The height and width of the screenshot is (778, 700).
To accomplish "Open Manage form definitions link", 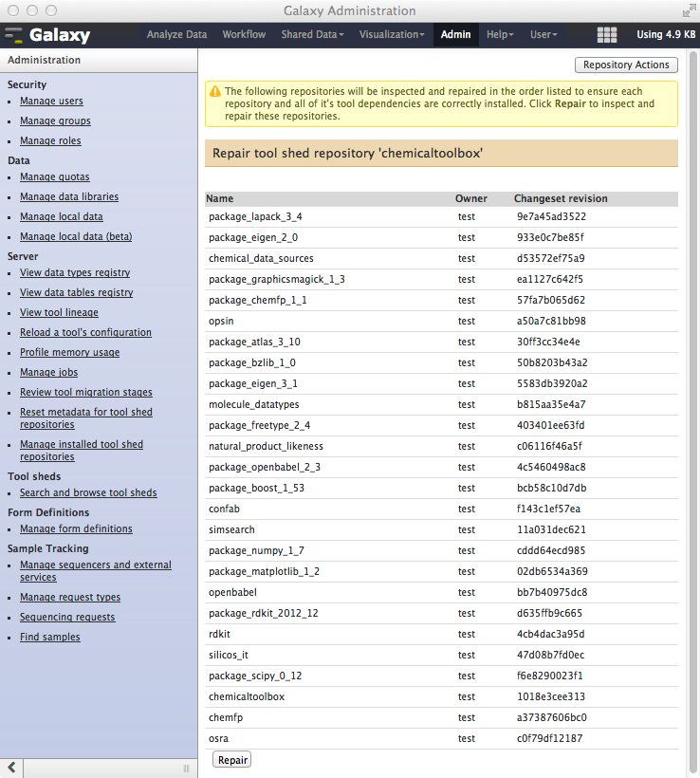I will point(76,528).
